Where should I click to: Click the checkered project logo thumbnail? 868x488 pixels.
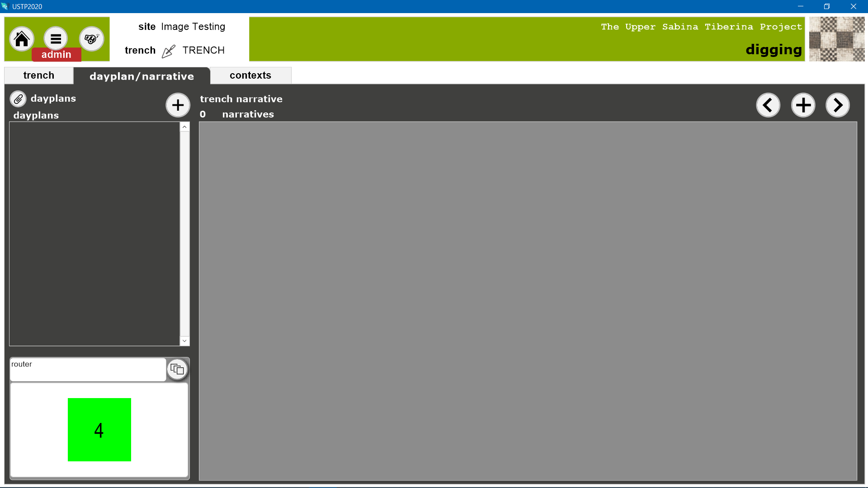tap(836, 39)
